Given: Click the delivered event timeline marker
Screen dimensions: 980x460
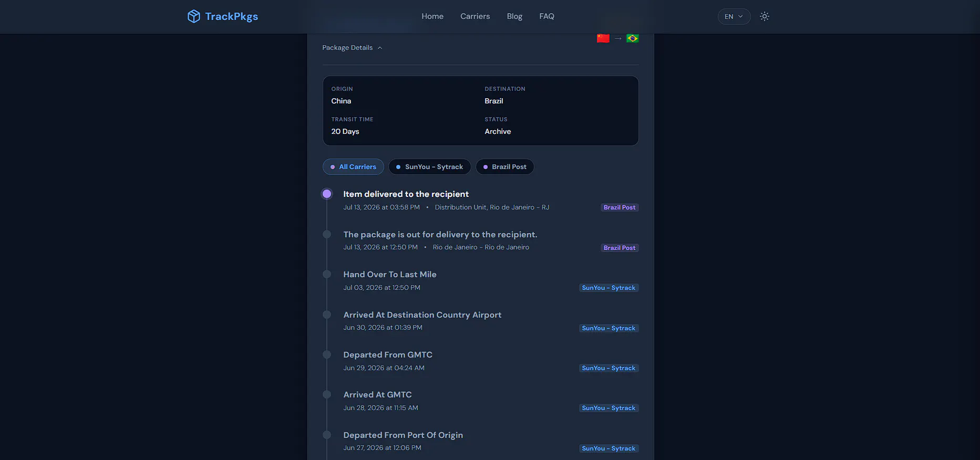Looking at the screenshot, I should [327, 194].
